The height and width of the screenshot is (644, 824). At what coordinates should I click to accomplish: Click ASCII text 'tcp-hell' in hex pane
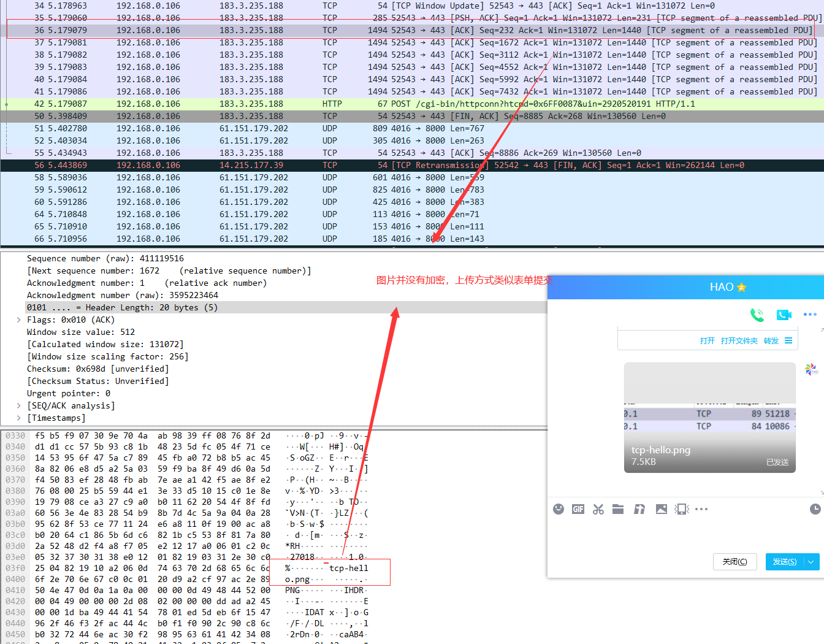[x=349, y=568]
